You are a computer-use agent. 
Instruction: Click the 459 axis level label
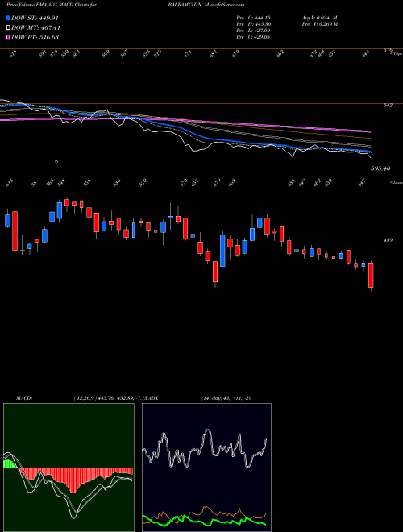point(388,240)
